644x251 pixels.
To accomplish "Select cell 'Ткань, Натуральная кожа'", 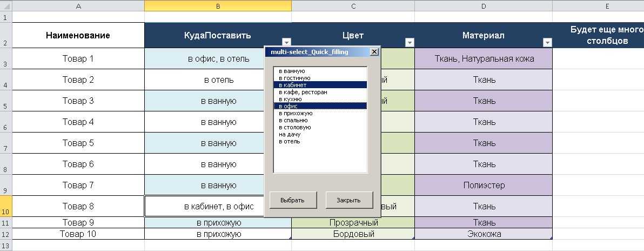I will click(x=484, y=58).
